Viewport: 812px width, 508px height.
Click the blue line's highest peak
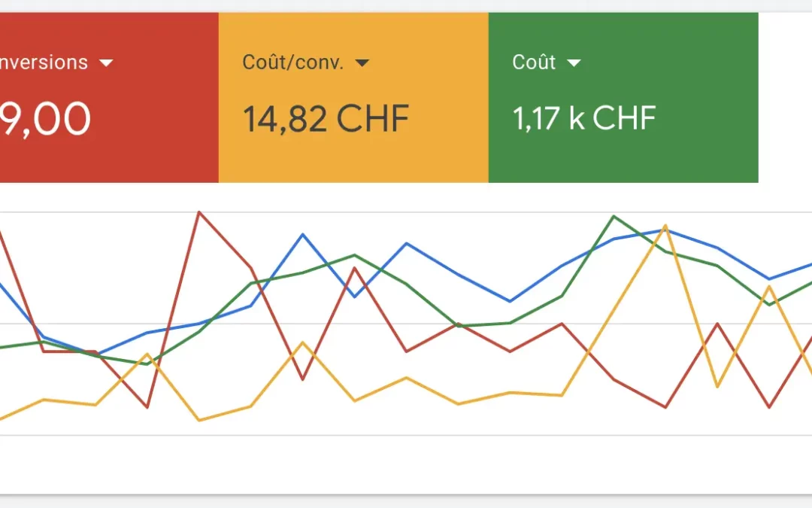(665, 229)
